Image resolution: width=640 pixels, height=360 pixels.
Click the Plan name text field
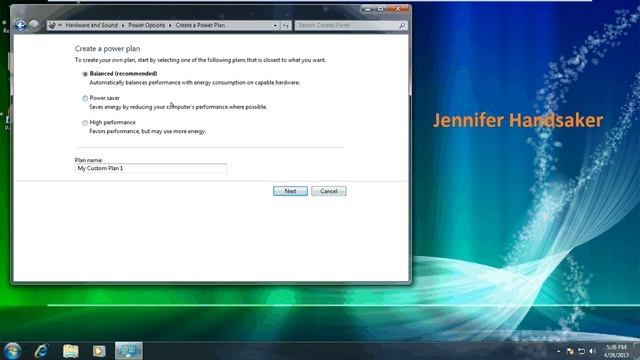tap(151, 168)
